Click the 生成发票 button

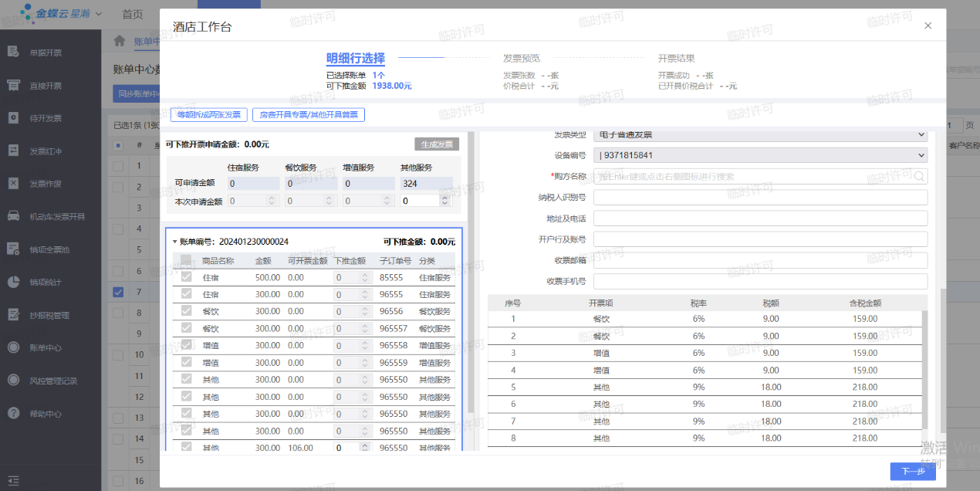coord(438,144)
